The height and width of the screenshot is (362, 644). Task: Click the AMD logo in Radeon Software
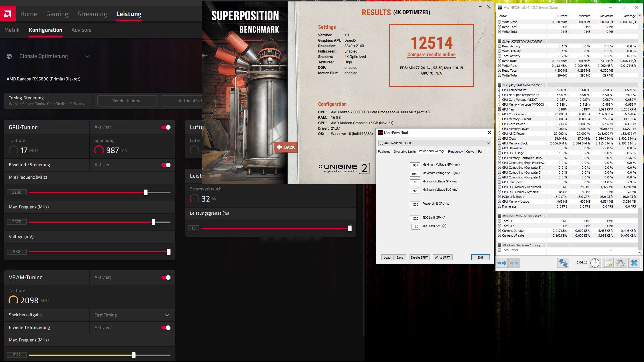coord(8,14)
